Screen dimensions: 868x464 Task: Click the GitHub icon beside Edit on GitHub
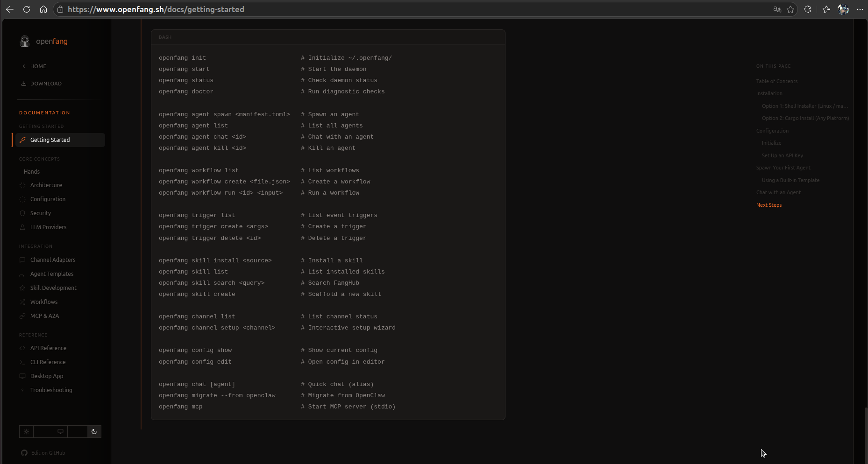(x=24, y=453)
